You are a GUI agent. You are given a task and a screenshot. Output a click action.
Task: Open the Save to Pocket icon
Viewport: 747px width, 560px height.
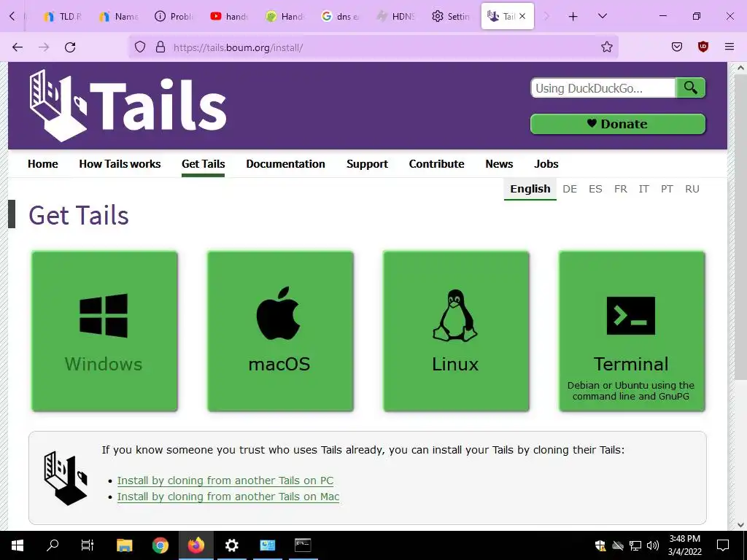(676, 47)
